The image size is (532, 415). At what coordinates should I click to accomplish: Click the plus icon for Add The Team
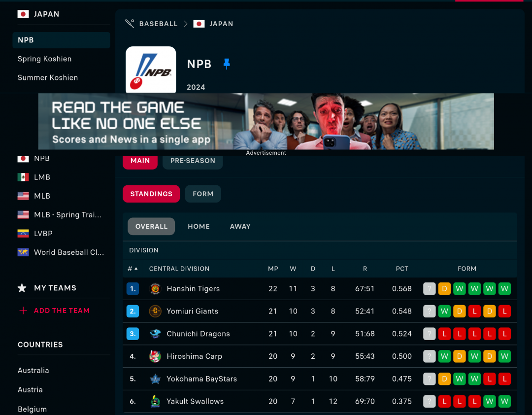pos(23,311)
